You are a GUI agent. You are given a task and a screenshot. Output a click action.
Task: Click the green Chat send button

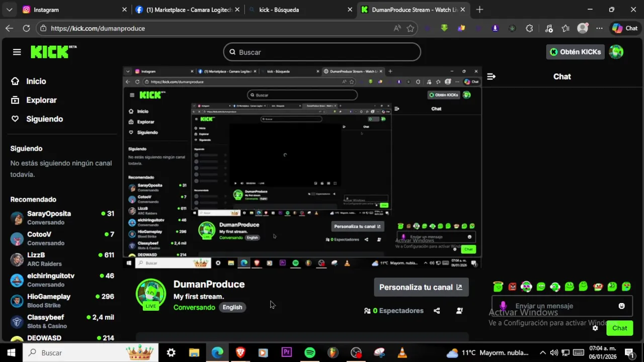pos(619,328)
